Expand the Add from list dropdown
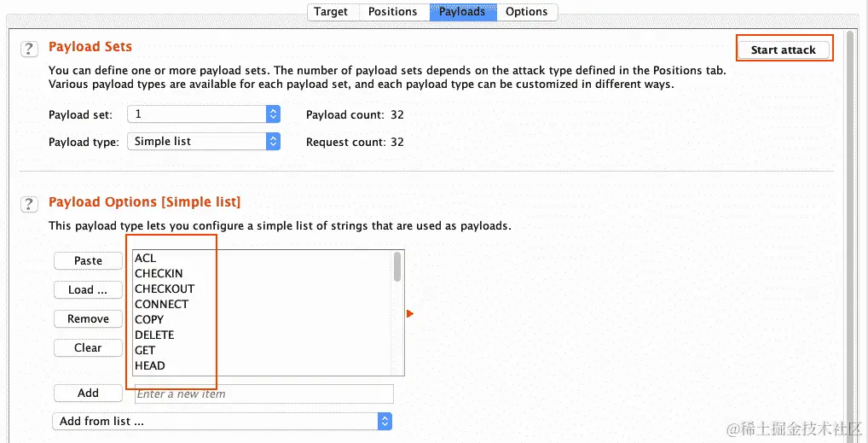 (222, 422)
